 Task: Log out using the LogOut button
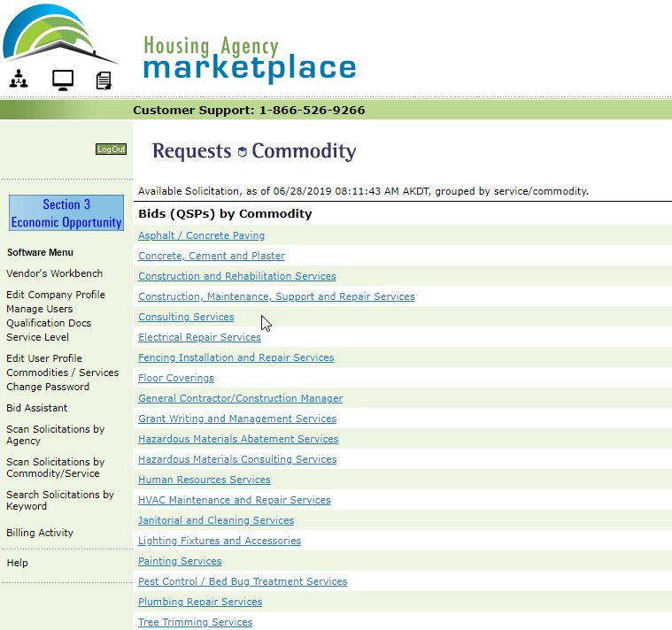[111, 149]
